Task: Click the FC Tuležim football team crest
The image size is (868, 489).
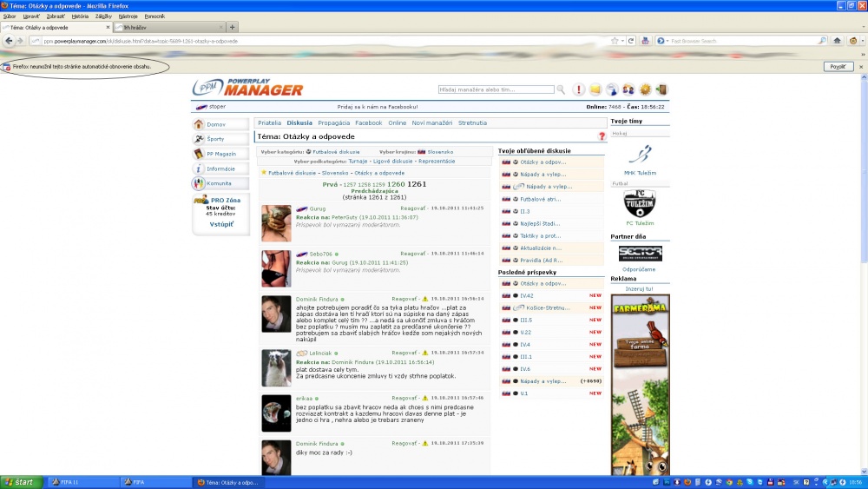Action: (640, 203)
